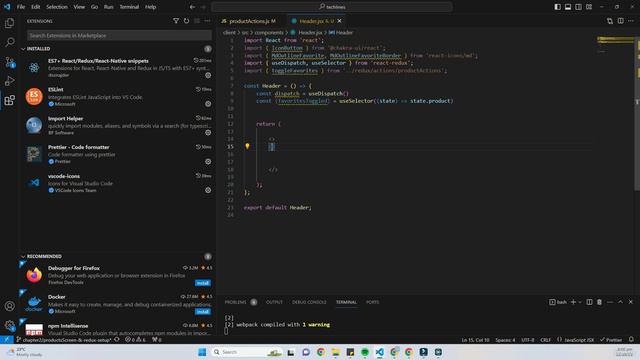Toggle secondary side bar visibility
Image resolution: width=640 pixels, height=360 pixels.
coord(578,7)
